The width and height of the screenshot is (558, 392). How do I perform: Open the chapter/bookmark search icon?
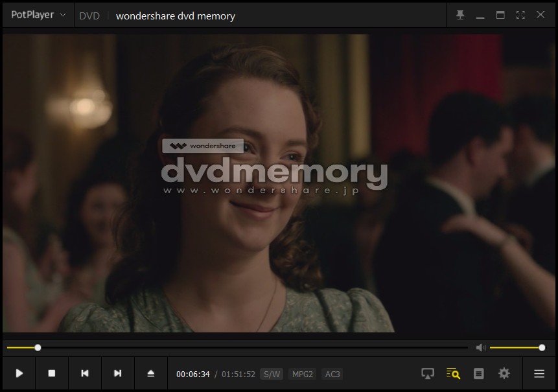coord(453,373)
